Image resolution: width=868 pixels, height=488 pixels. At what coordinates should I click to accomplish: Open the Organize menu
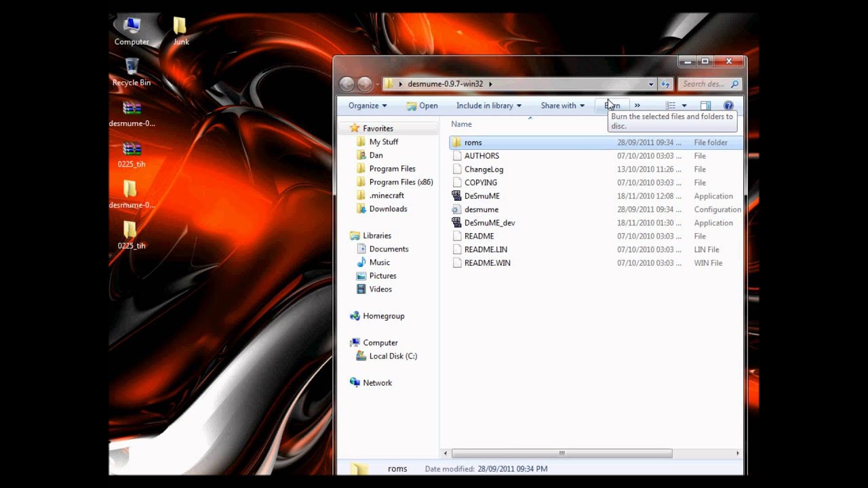point(368,106)
